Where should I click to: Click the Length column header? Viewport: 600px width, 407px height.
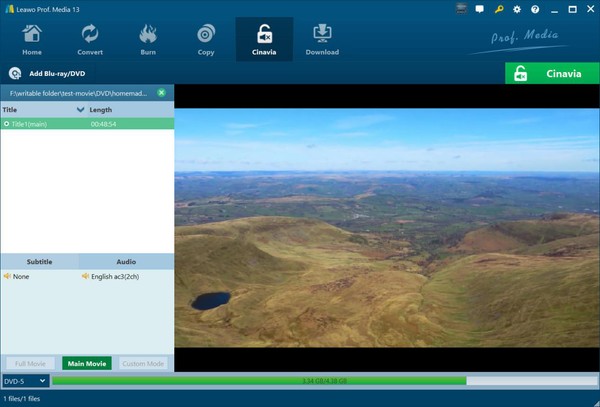click(101, 110)
